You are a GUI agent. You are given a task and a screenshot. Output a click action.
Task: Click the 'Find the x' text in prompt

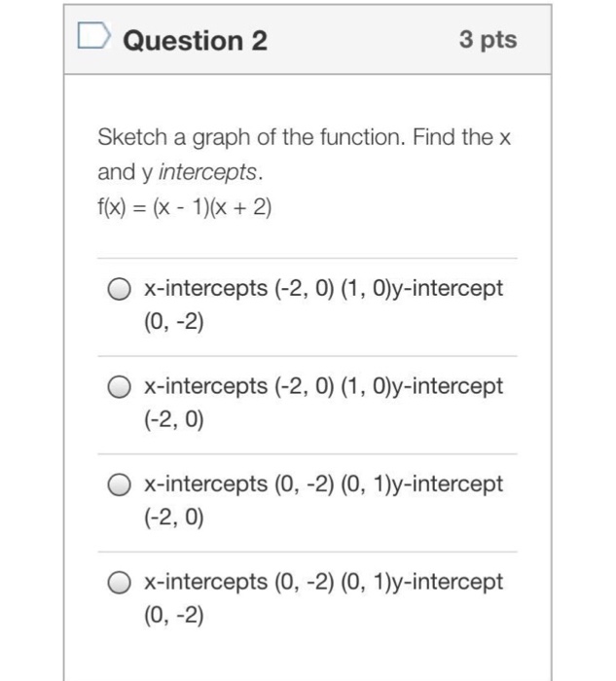point(462,137)
